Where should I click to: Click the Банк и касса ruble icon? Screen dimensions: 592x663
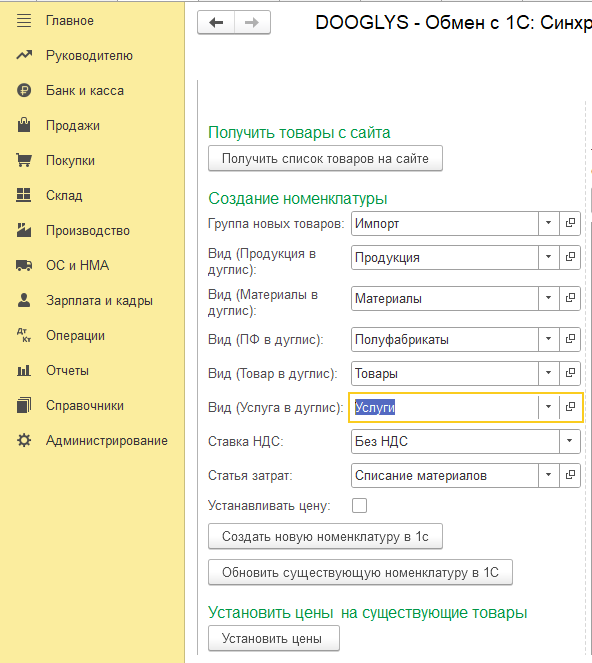[x=24, y=90]
